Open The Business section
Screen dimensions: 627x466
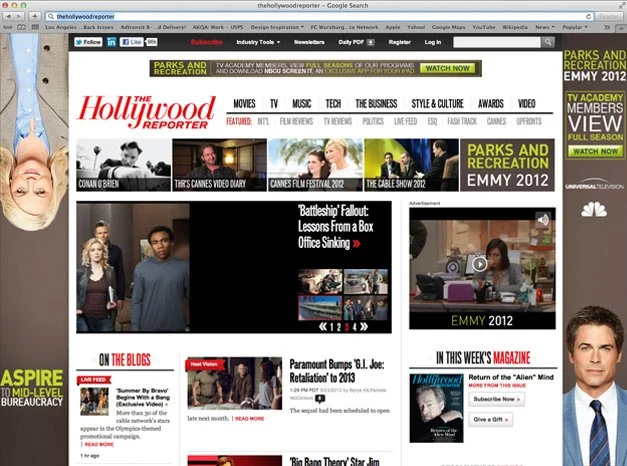[x=376, y=104]
